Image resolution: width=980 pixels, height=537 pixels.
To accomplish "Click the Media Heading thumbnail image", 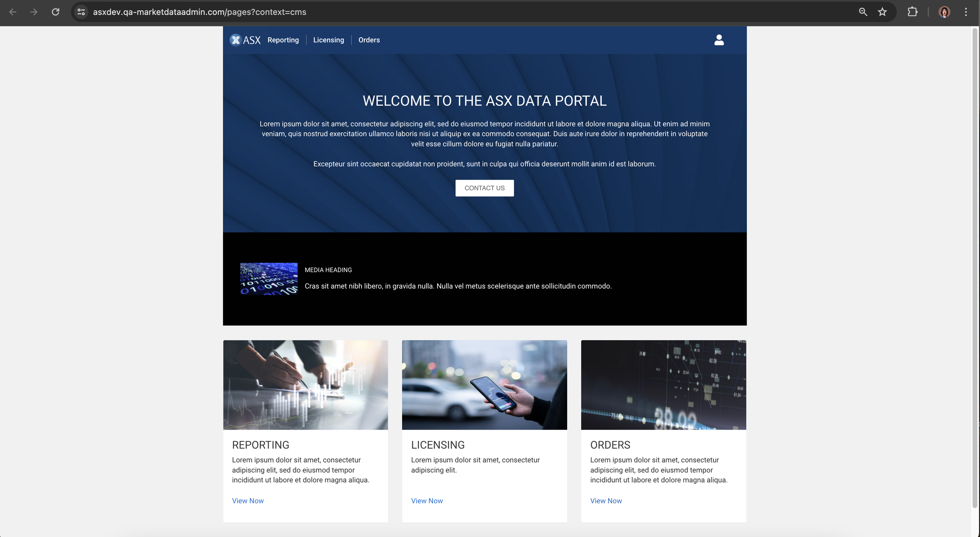I will pyautogui.click(x=269, y=279).
